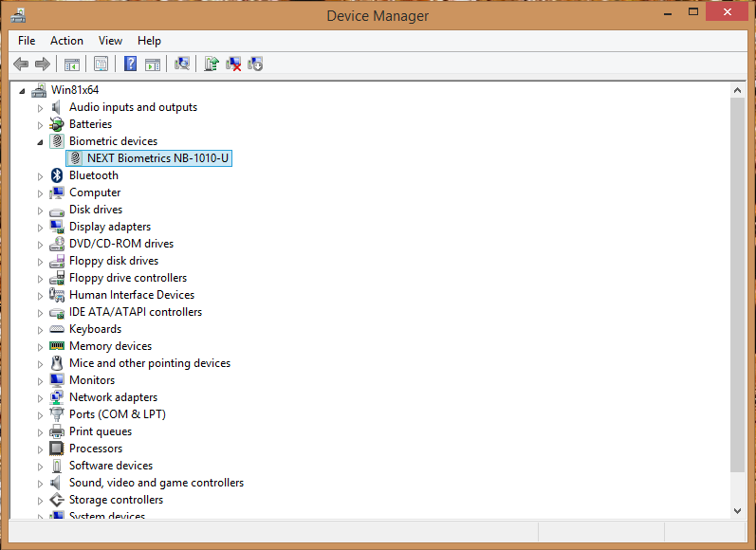The height and width of the screenshot is (550, 756).
Task: Click the Update driver software toolbar icon
Action: [x=212, y=64]
